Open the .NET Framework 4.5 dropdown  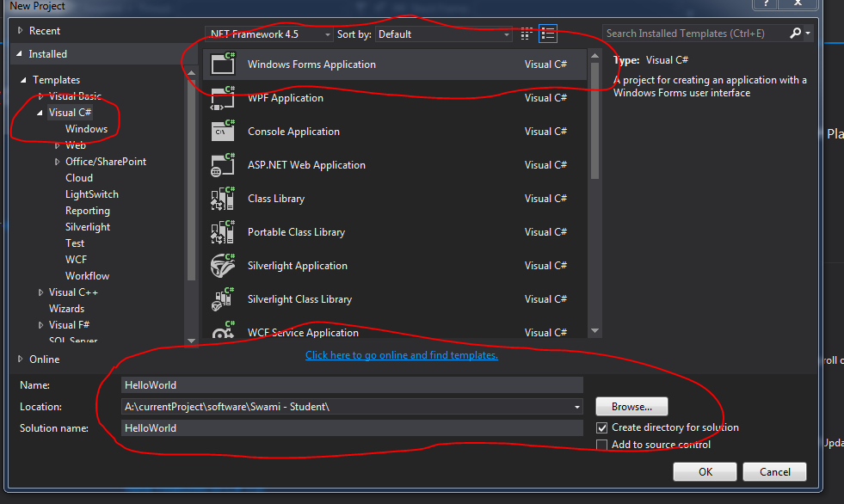269,34
